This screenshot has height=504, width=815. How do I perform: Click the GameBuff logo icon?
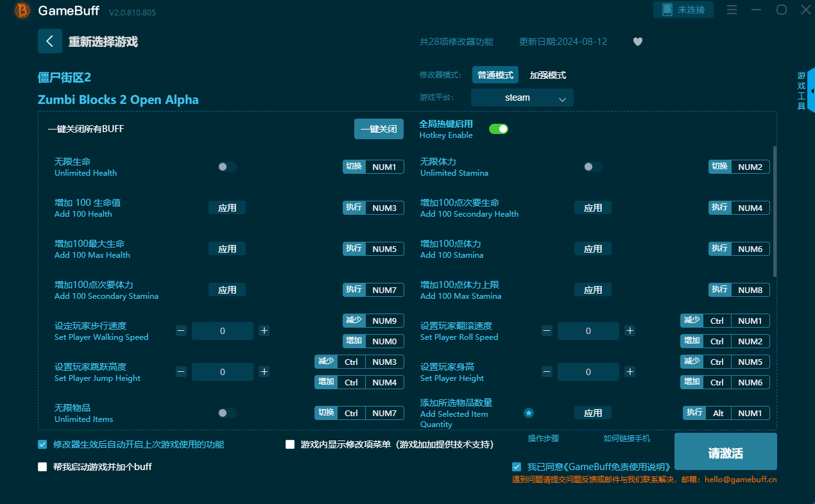pyautogui.click(x=22, y=10)
